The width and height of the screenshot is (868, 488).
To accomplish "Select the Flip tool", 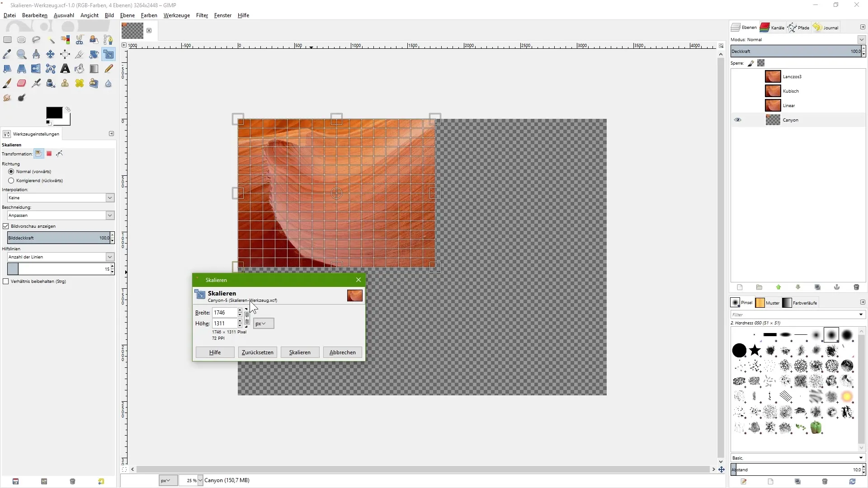I will pos(36,69).
